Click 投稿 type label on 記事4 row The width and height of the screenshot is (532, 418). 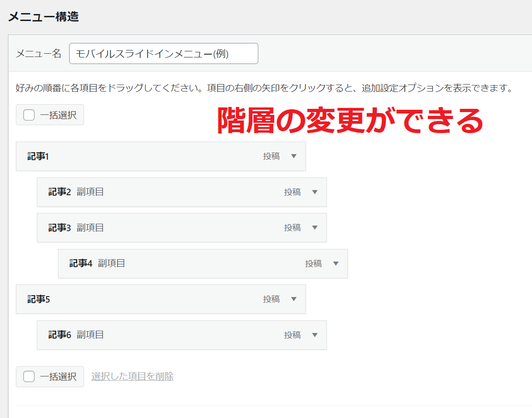[x=313, y=263]
